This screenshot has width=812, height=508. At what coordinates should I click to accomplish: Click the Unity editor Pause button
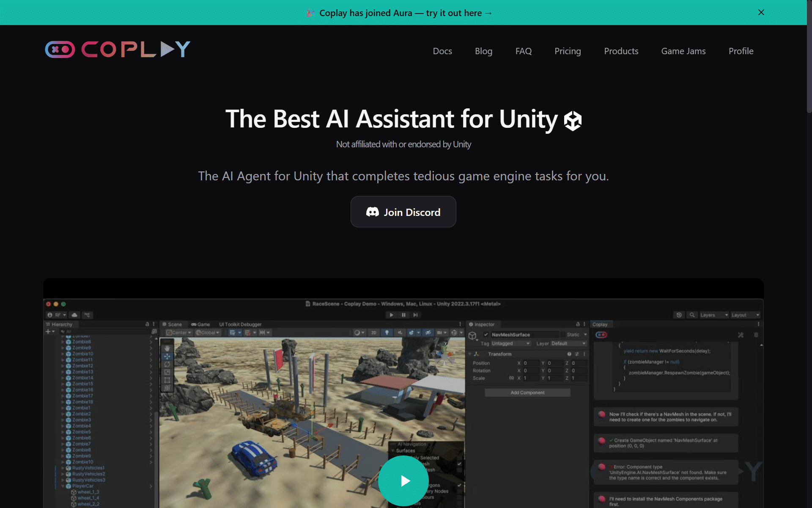(x=403, y=315)
